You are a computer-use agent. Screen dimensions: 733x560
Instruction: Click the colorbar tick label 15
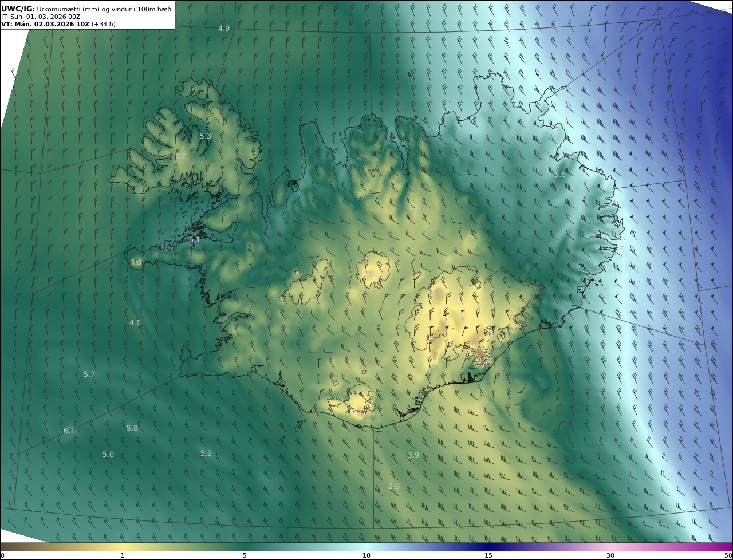pos(488,555)
